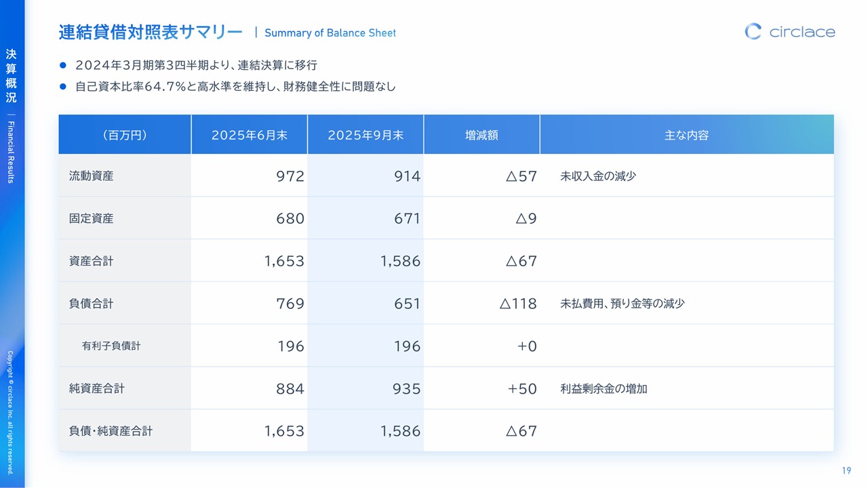Viewport: 868px width, 488px height.
Task: Click the 純資産合計 row label
Action: (x=97, y=388)
